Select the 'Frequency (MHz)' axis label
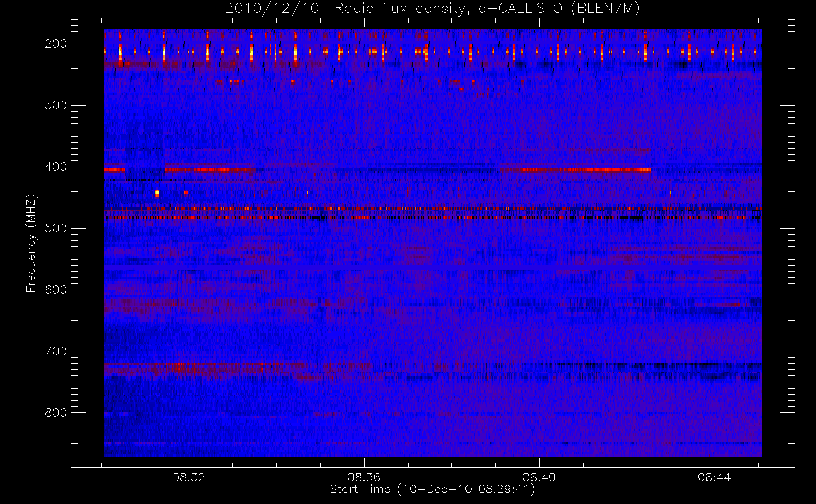Image resolution: width=816 pixels, height=504 pixels. (31, 243)
